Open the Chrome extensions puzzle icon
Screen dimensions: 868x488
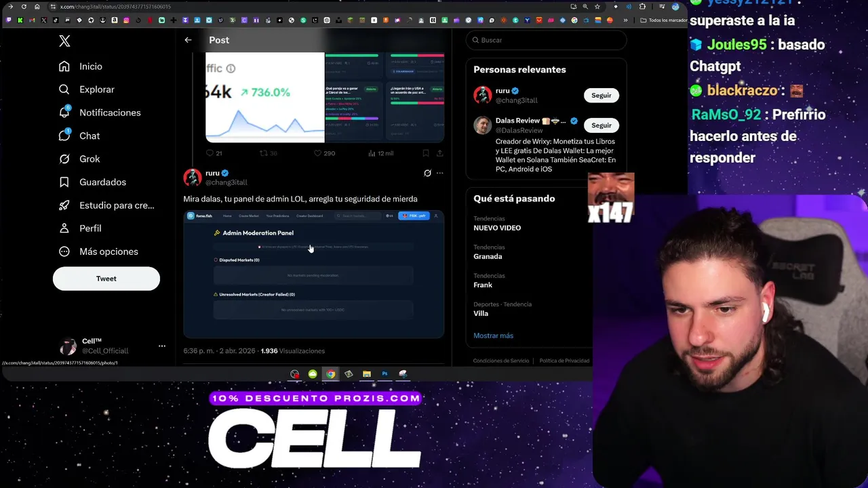point(642,7)
